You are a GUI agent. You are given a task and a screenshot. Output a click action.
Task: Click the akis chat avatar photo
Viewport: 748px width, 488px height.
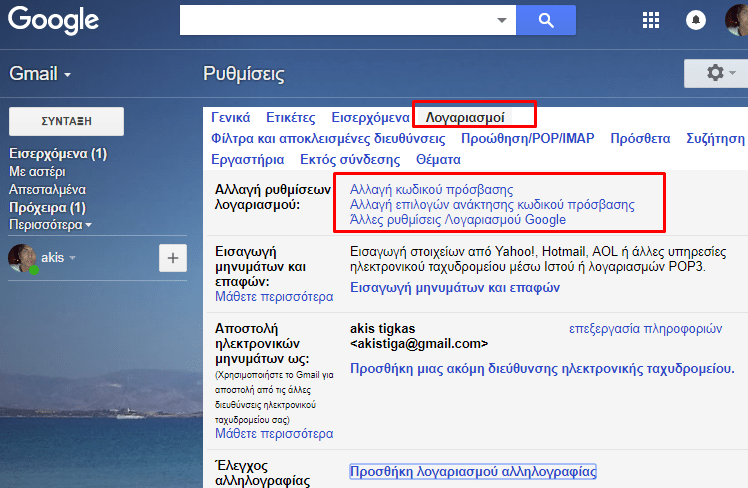(x=22, y=258)
